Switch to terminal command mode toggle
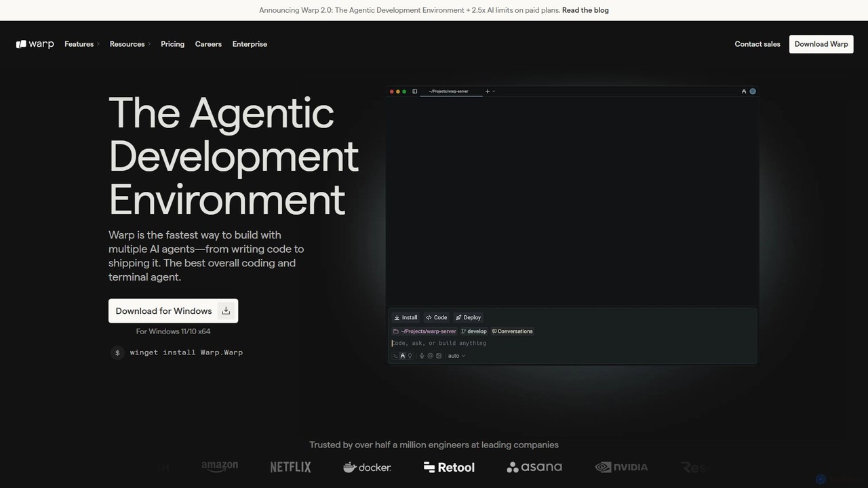Viewport: 868px width, 488px height. tap(395, 356)
